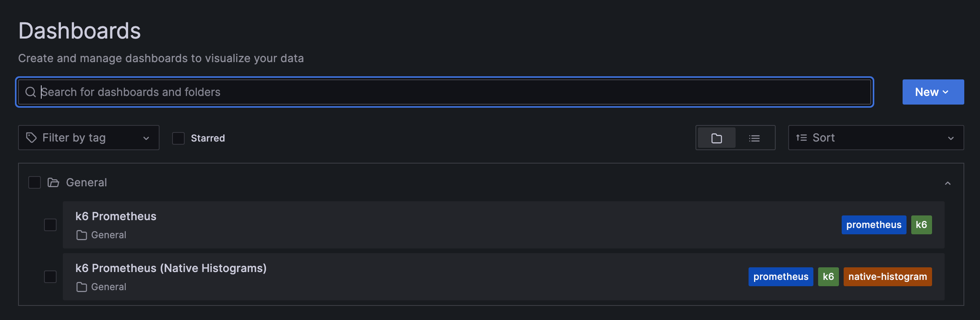
Task: Click folder icon under Native Histograms dashboard
Action: pyautogui.click(x=82, y=287)
